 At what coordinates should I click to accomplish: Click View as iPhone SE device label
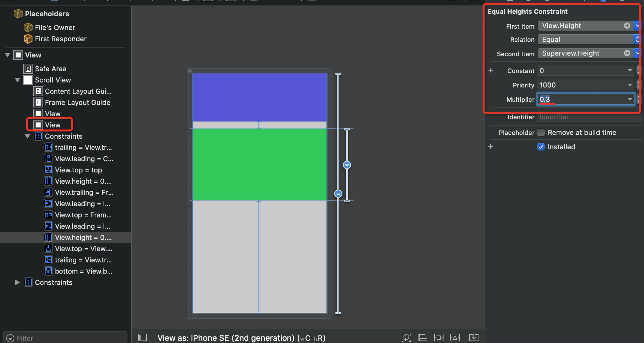pyautogui.click(x=241, y=338)
